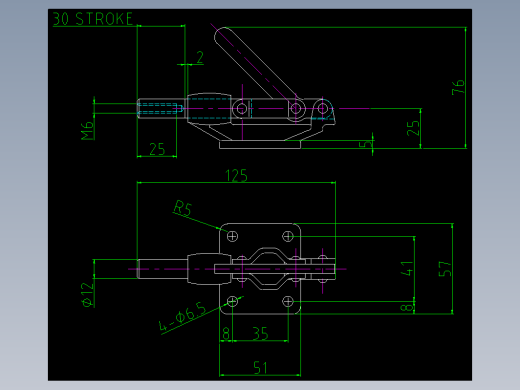Screen dimensions: 520x390
Task: Click the right pivot pin circle in side view
Action: coord(322,109)
